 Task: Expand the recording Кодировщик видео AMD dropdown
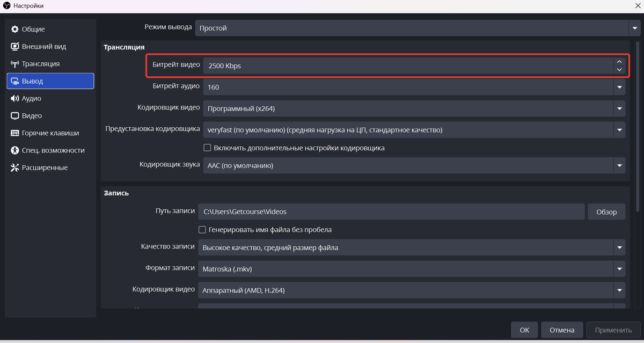click(x=412, y=290)
